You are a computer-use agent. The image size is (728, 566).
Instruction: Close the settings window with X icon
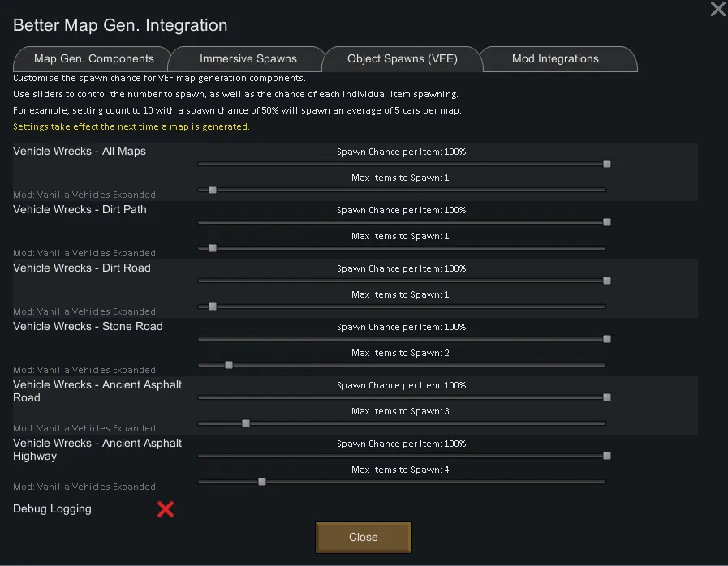[717, 10]
